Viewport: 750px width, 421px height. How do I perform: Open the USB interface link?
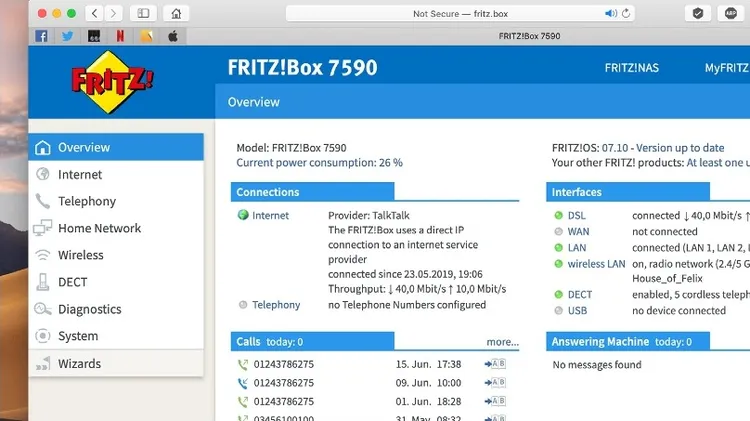pyautogui.click(x=577, y=310)
